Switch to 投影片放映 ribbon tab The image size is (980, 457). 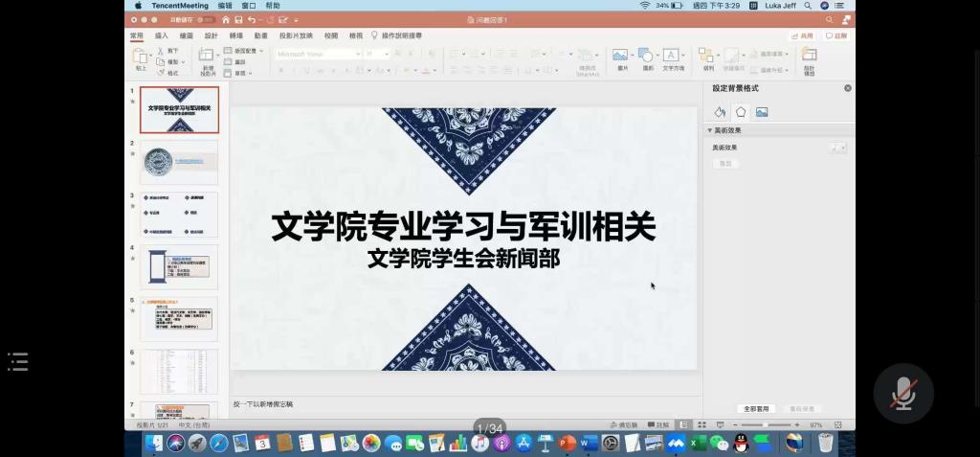click(x=298, y=35)
